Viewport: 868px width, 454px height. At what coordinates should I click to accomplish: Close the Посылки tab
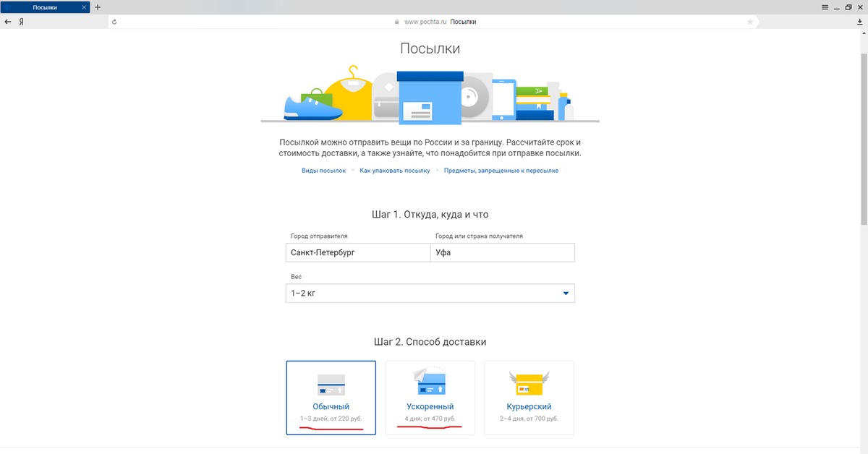click(x=85, y=7)
